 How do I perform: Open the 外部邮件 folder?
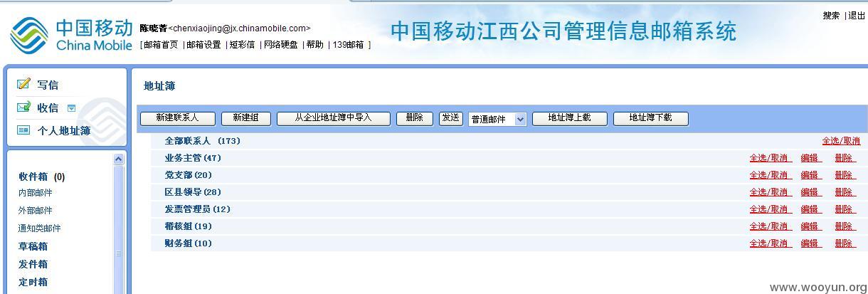pos(35,211)
